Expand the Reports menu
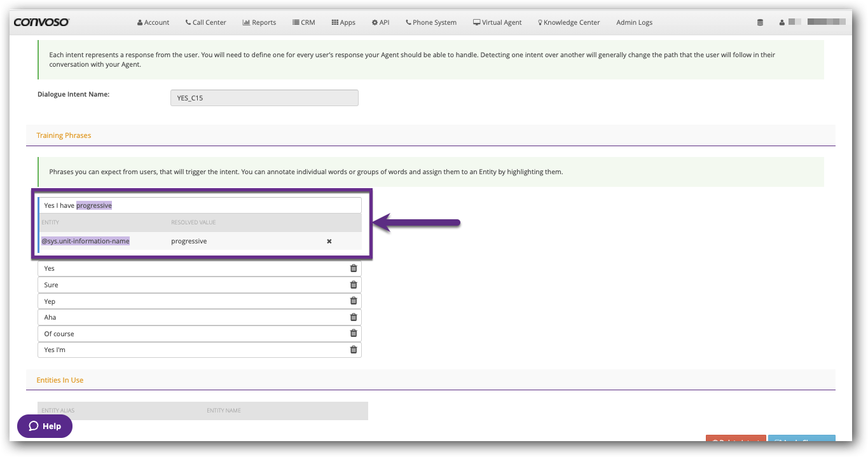This screenshot has height=457, width=868. click(259, 22)
